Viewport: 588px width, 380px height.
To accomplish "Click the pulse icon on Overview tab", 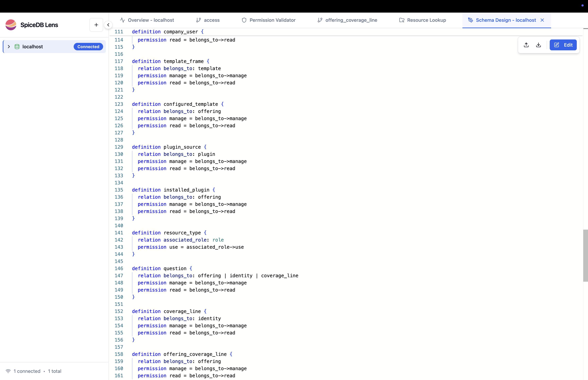I will coord(123,20).
